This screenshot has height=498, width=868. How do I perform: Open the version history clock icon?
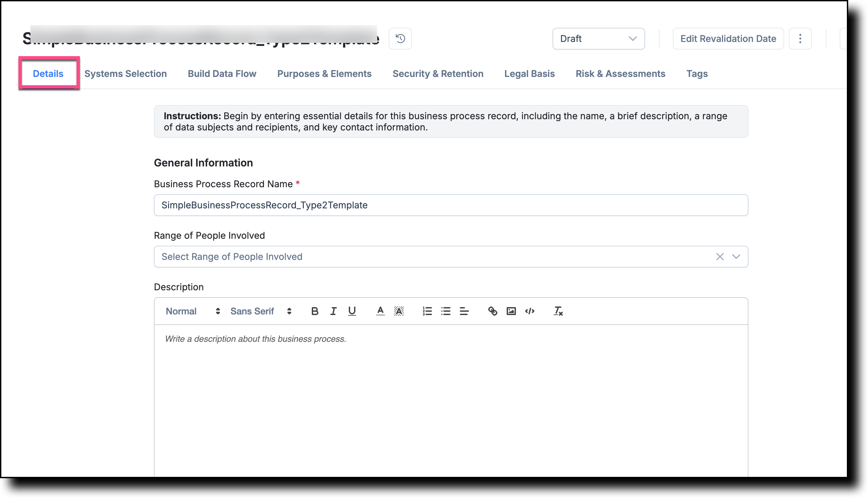[x=400, y=39]
